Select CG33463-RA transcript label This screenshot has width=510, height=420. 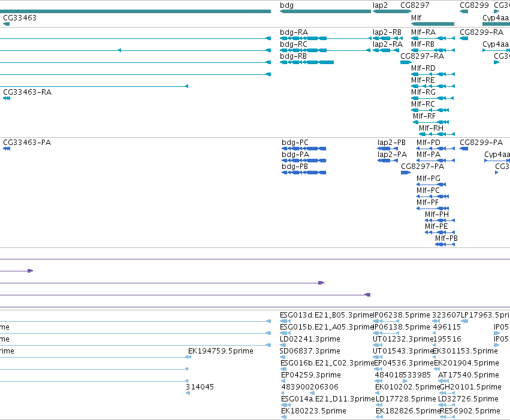[28, 92]
